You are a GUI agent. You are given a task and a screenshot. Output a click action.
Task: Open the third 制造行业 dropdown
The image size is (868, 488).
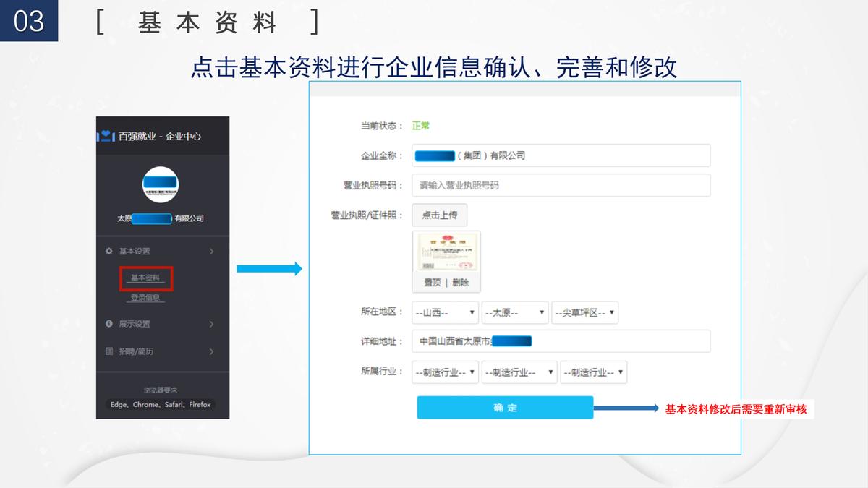point(594,372)
